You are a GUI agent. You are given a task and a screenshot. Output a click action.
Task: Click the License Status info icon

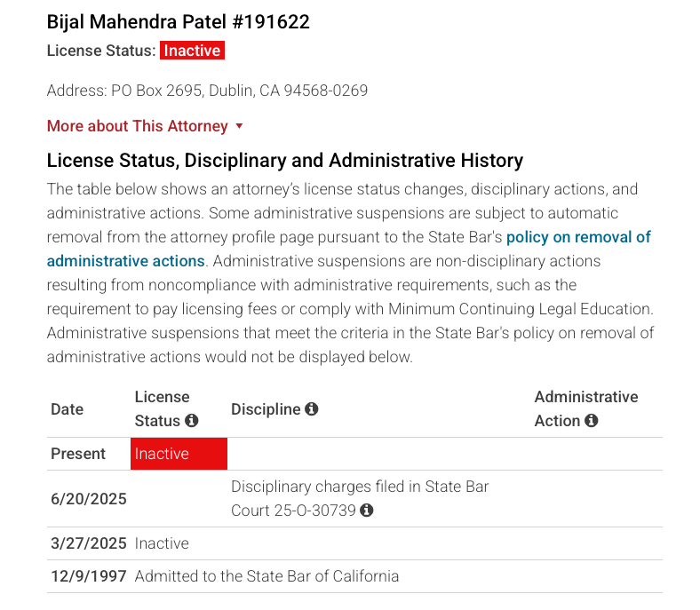(191, 421)
